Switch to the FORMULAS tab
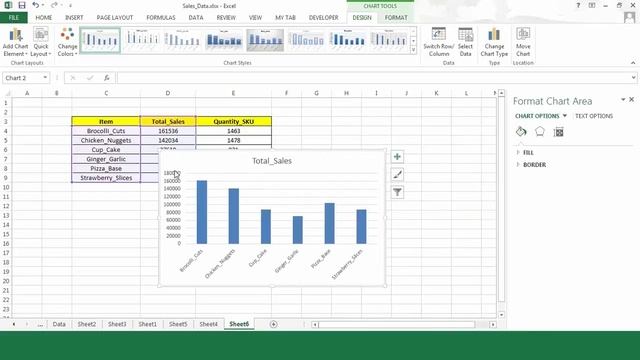This screenshot has width=640, height=360. [x=161, y=18]
